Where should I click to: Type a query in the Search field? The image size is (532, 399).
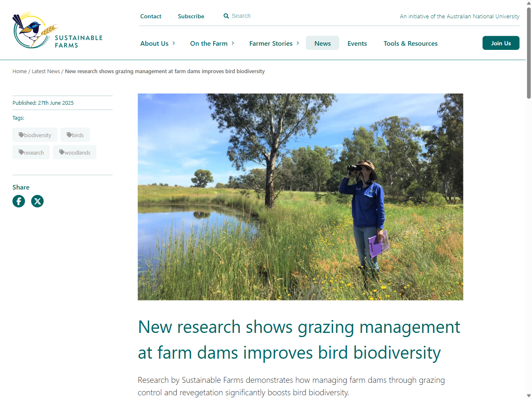(249, 16)
